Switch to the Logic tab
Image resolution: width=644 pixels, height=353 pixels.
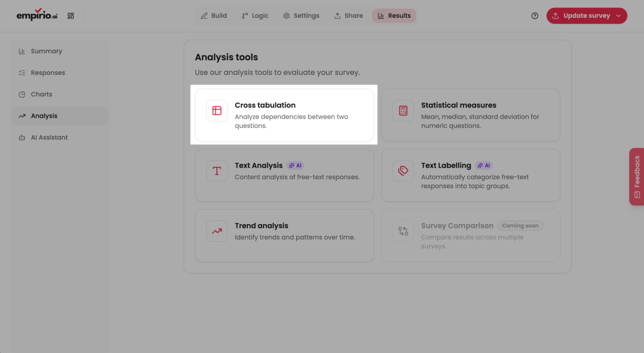(255, 16)
